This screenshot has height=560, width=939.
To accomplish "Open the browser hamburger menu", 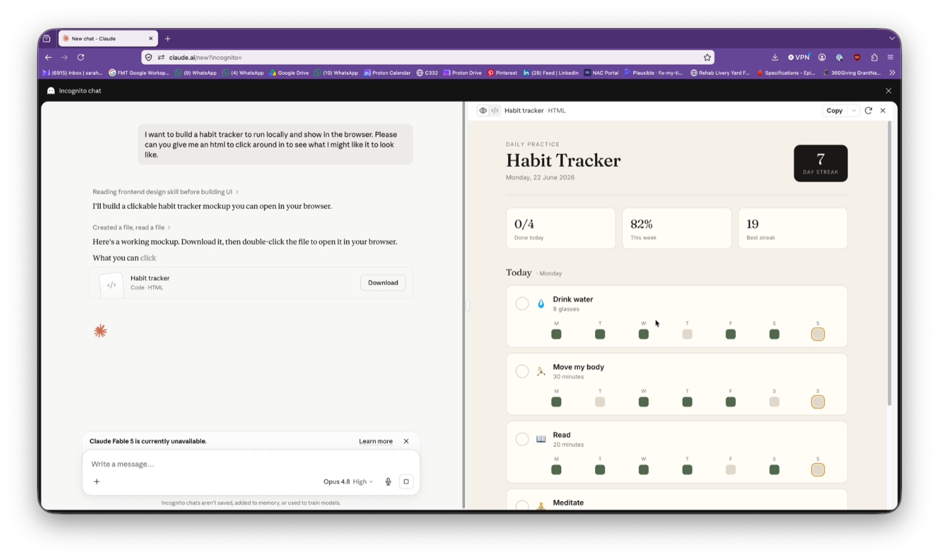I will click(890, 57).
